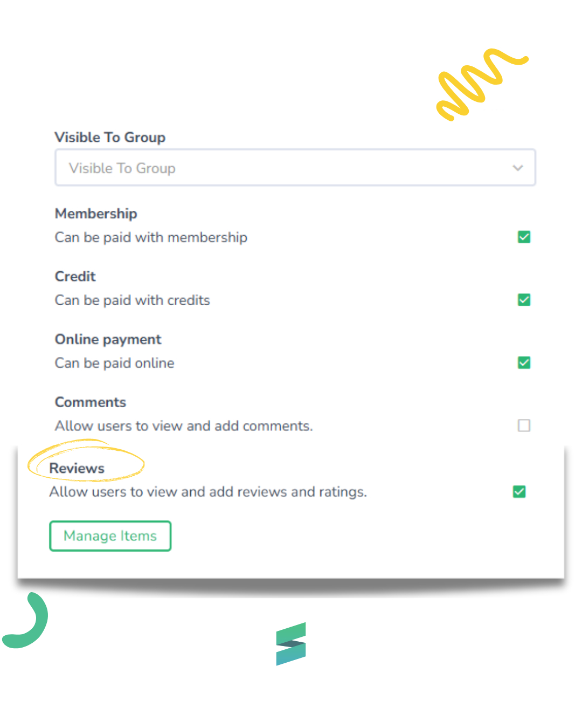Enable the allow comments checkbox
582x728 pixels.
[524, 425]
